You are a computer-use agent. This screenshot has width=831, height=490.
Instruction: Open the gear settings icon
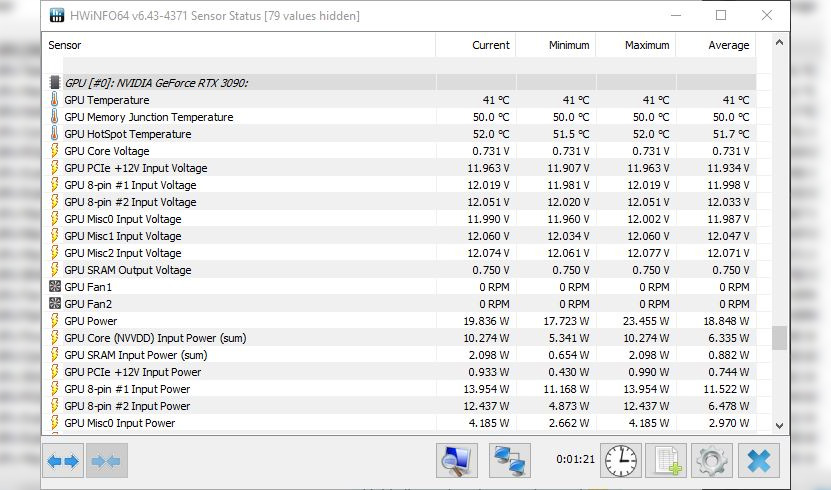(712, 460)
